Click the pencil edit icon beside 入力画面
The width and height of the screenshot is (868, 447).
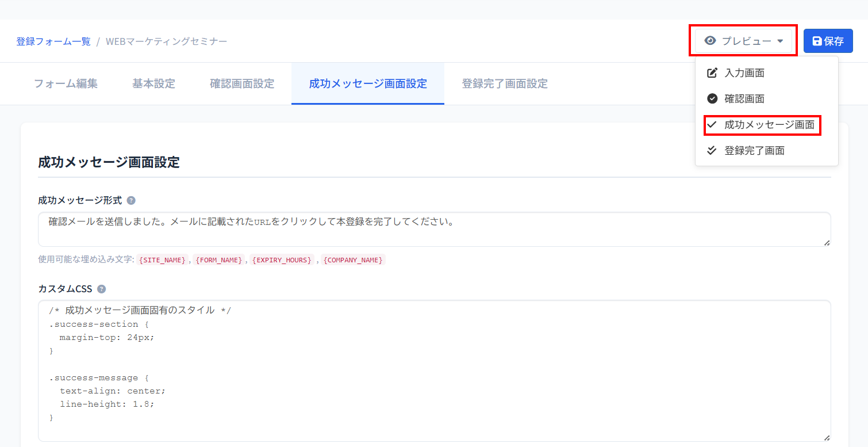[x=712, y=73]
